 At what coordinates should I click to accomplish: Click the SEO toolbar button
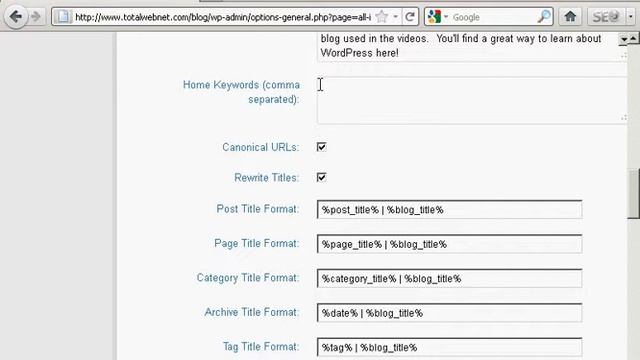point(606,17)
